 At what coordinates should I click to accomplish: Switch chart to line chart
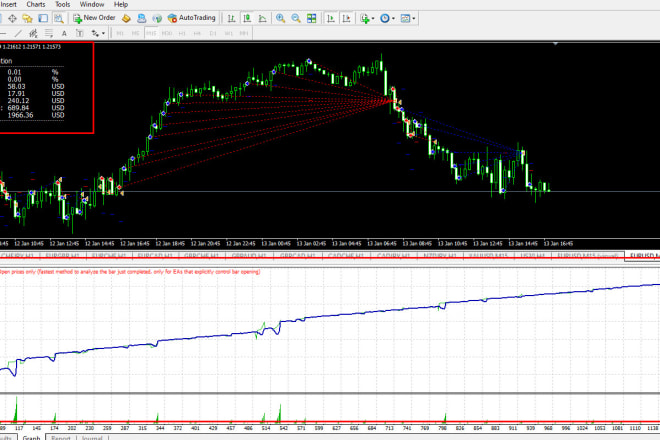pos(263,19)
